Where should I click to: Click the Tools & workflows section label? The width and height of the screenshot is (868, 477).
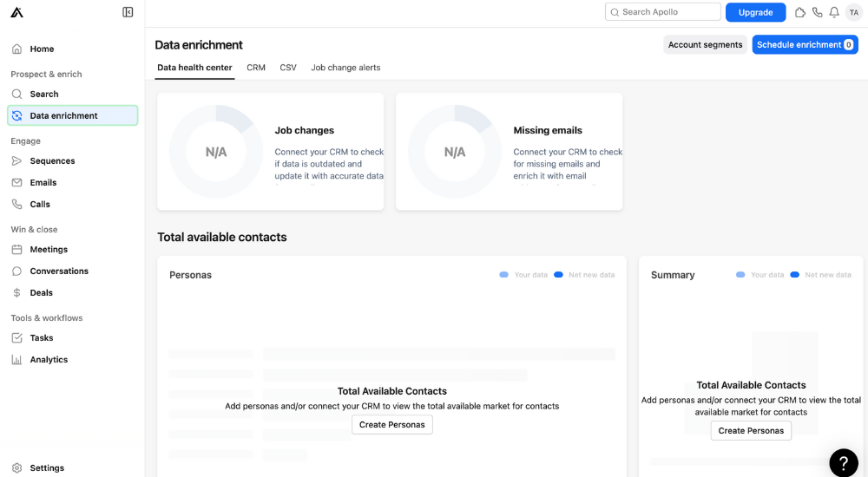[47, 318]
